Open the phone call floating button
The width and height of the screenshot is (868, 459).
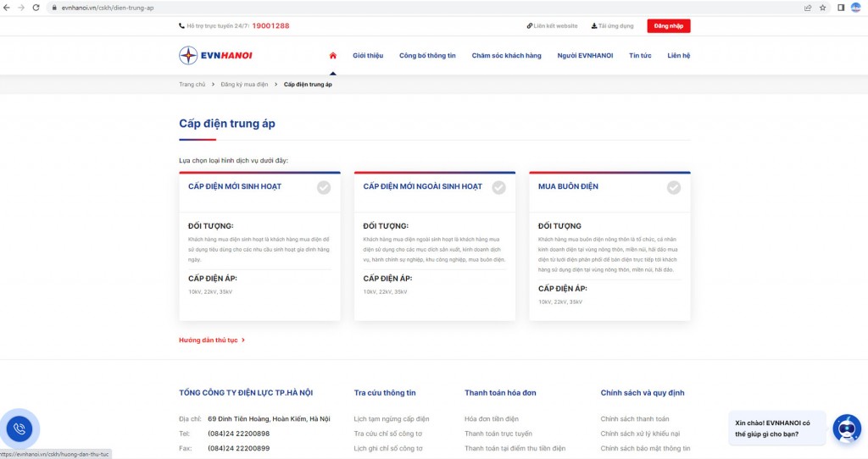click(19, 429)
